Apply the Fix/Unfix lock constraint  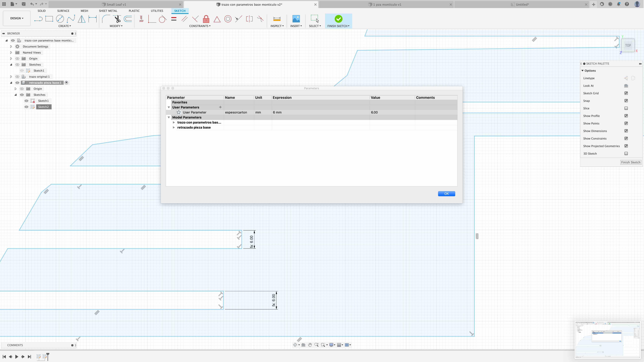206,19
